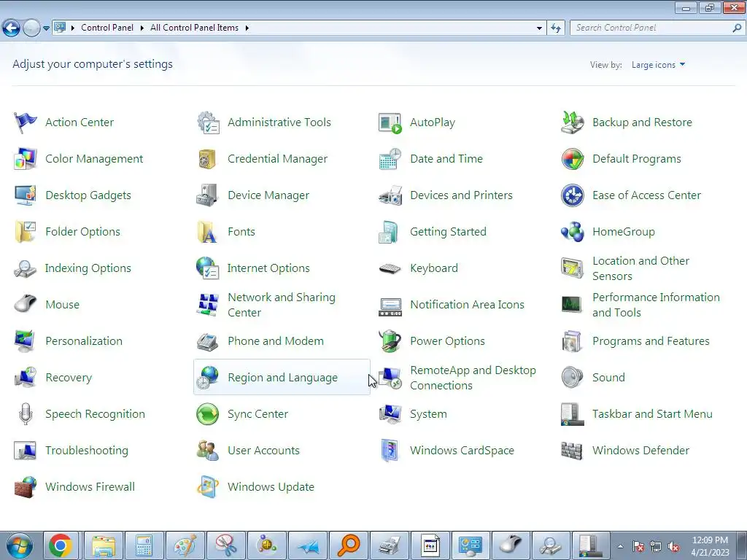Open the Speech Recognition microphone icon
The width and height of the screenshot is (747, 560).
pos(26,414)
